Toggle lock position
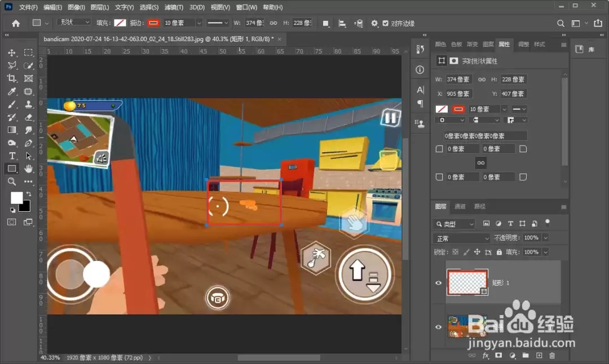Viewport: 609px width, 364px height. pos(477,252)
